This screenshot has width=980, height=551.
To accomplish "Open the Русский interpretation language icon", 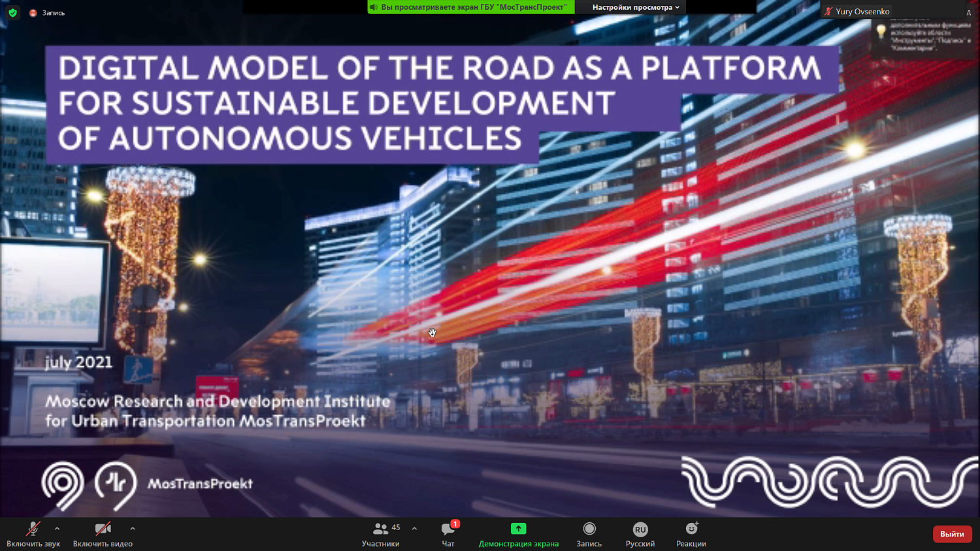I will [640, 533].
